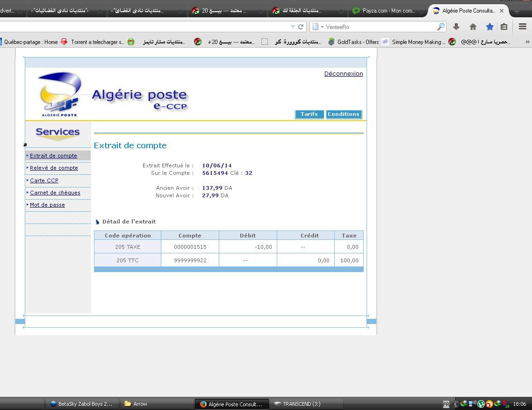The width and height of the screenshot is (532, 410).
Task: Bookmark this page with the star icon
Action: [x=489, y=27]
